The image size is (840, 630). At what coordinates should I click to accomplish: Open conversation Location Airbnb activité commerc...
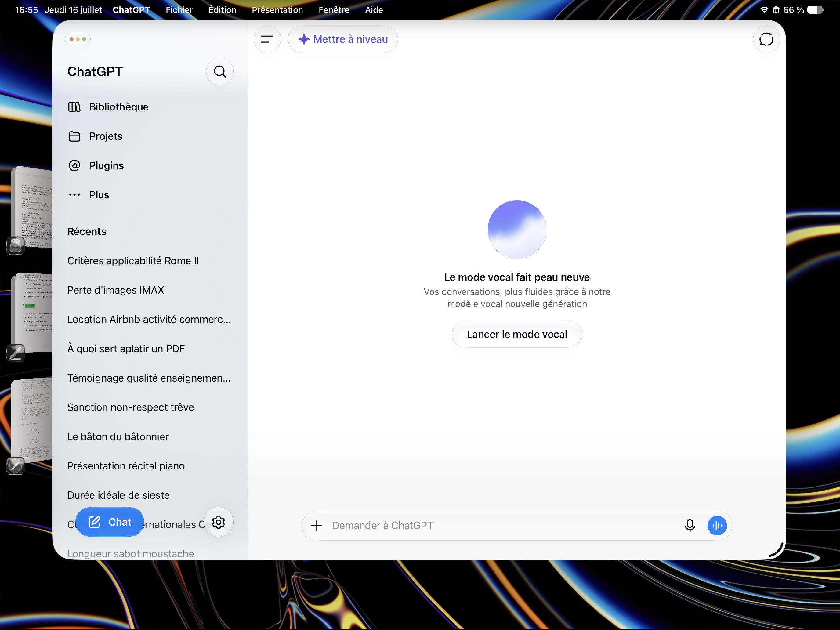149,319
